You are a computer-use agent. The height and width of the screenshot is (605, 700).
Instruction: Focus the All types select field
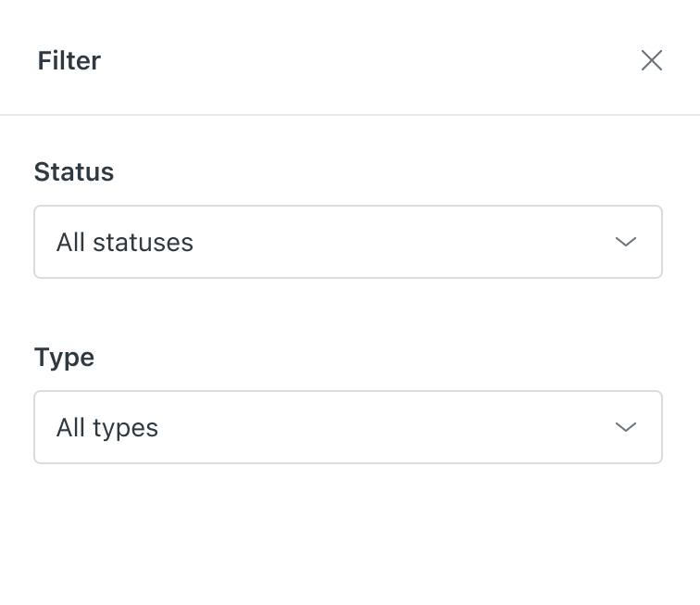[347, 427]
